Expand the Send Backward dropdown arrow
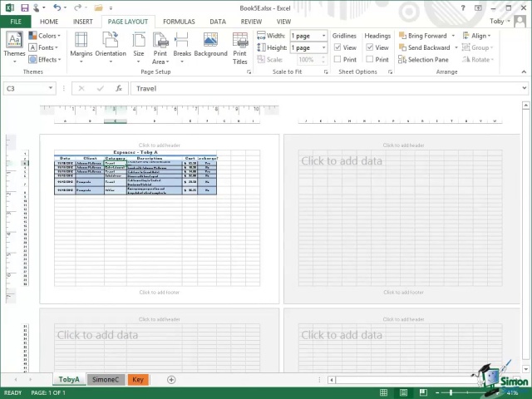532x399 pixels. click(456, 47)
